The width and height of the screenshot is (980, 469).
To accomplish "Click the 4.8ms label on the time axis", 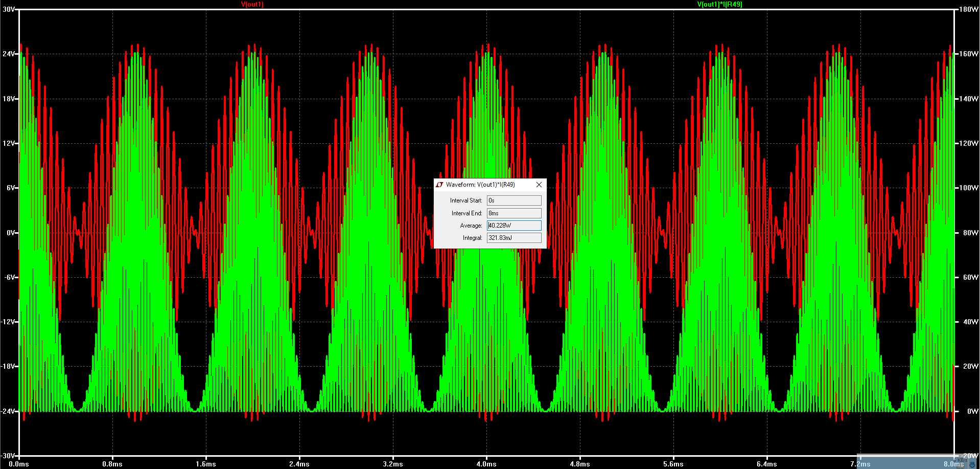I will click(580, 464).
